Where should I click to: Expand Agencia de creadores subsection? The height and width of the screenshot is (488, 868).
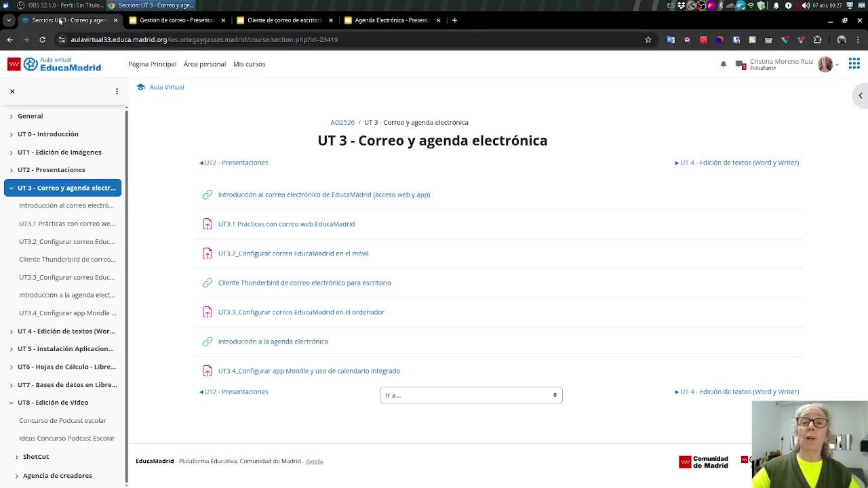click(x=17, y=476)
